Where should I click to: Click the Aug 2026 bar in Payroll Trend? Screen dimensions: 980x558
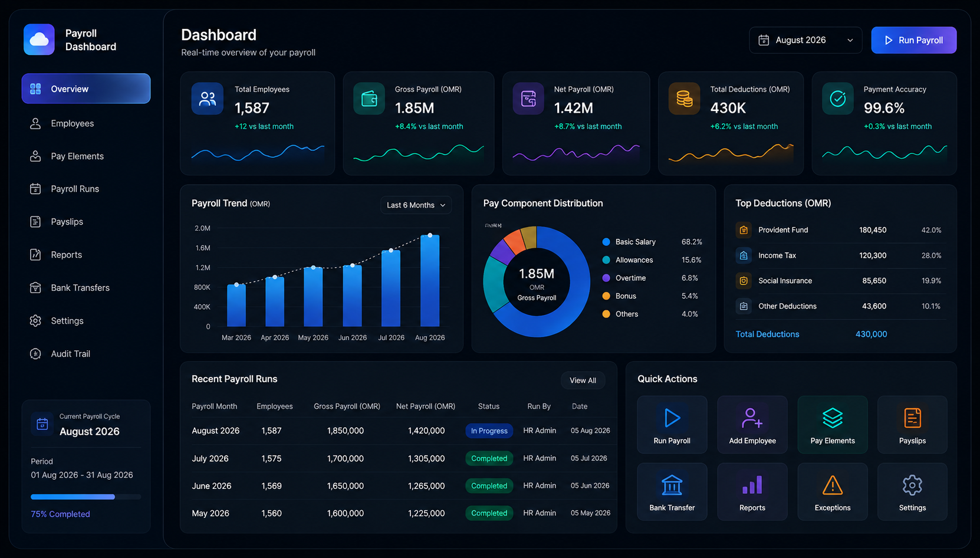[x=430, y=281]
